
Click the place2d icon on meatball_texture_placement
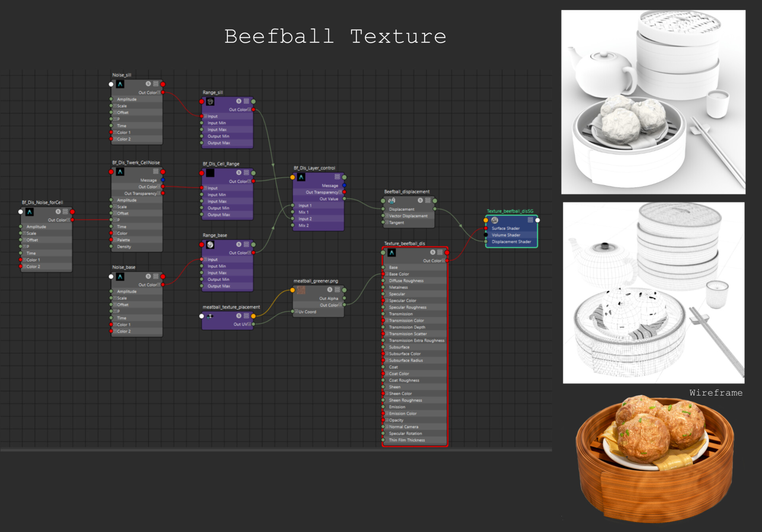point(210,316)
